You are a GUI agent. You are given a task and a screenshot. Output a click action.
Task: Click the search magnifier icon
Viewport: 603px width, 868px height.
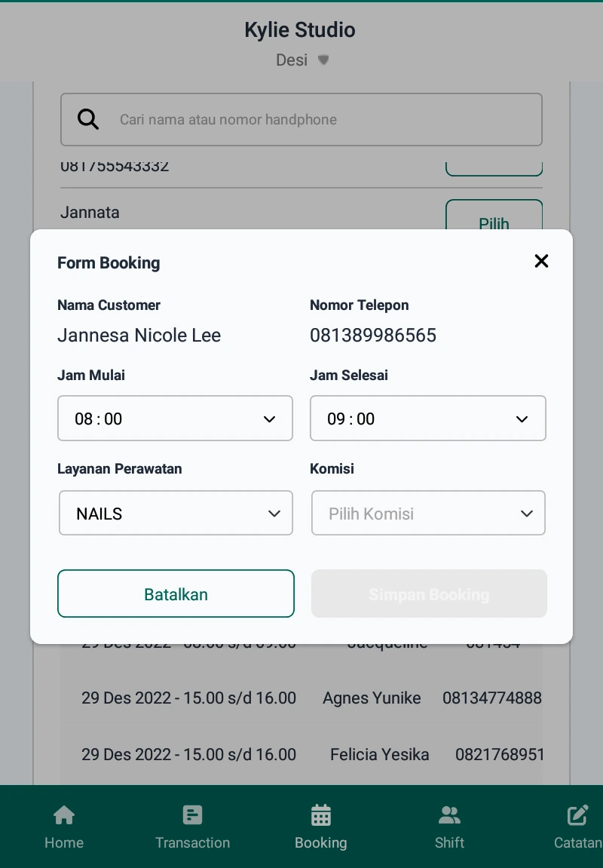(88, 119)
